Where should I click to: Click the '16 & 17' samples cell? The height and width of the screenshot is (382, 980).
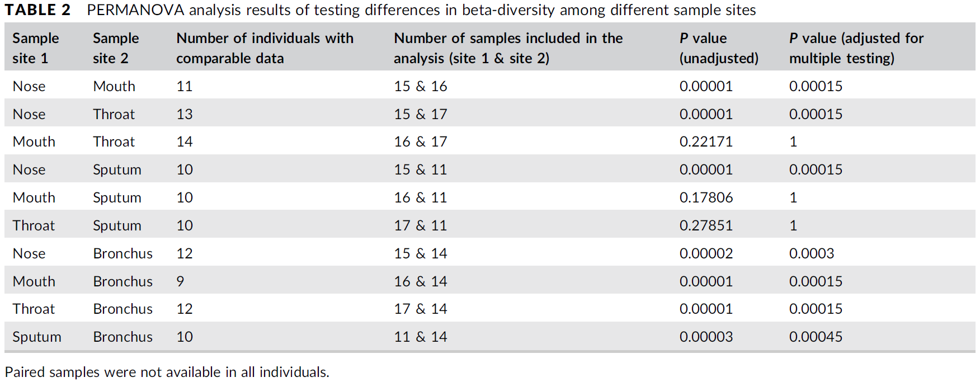(420, 142)
